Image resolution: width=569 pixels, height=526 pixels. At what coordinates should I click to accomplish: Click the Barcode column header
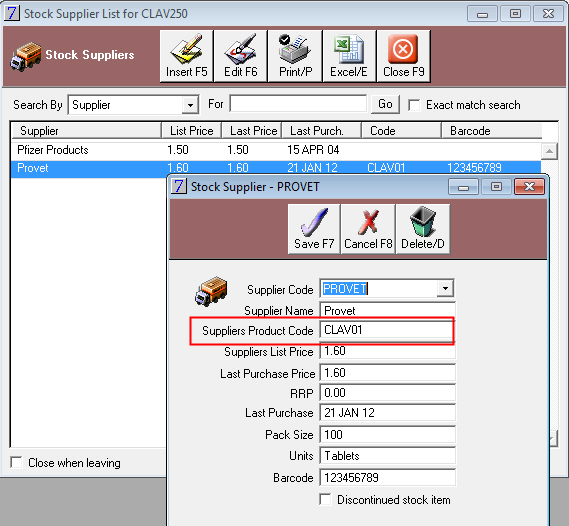point(491,131)
